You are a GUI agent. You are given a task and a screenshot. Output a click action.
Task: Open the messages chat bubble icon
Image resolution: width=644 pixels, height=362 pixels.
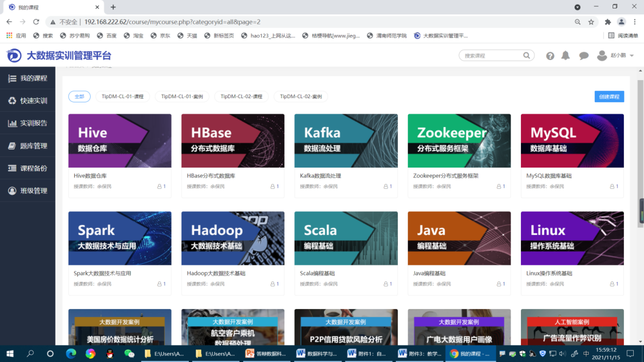[583, 56]
